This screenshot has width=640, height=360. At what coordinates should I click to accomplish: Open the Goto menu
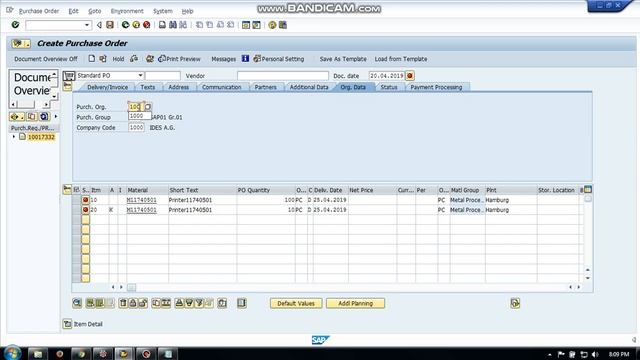click(95, 11)
